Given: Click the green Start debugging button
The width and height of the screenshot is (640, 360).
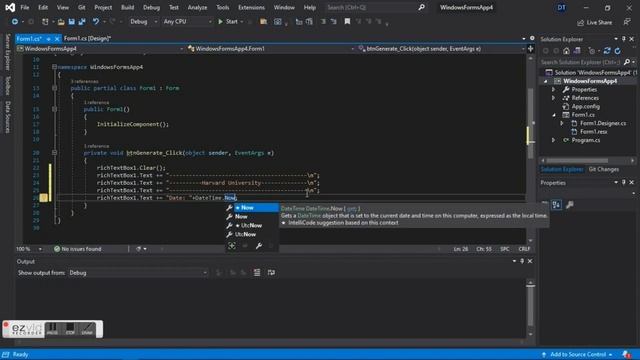Looking at the screenshot, I should click(x=228, y=22).
